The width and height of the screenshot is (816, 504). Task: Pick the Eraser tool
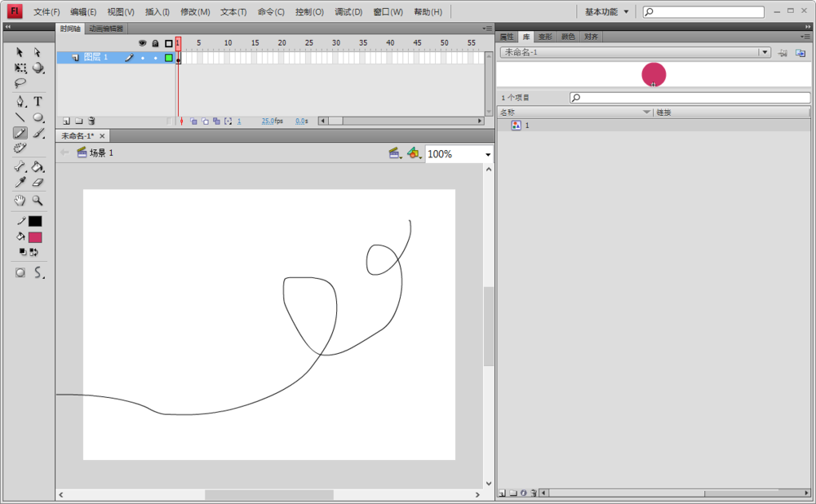point(38,183)
